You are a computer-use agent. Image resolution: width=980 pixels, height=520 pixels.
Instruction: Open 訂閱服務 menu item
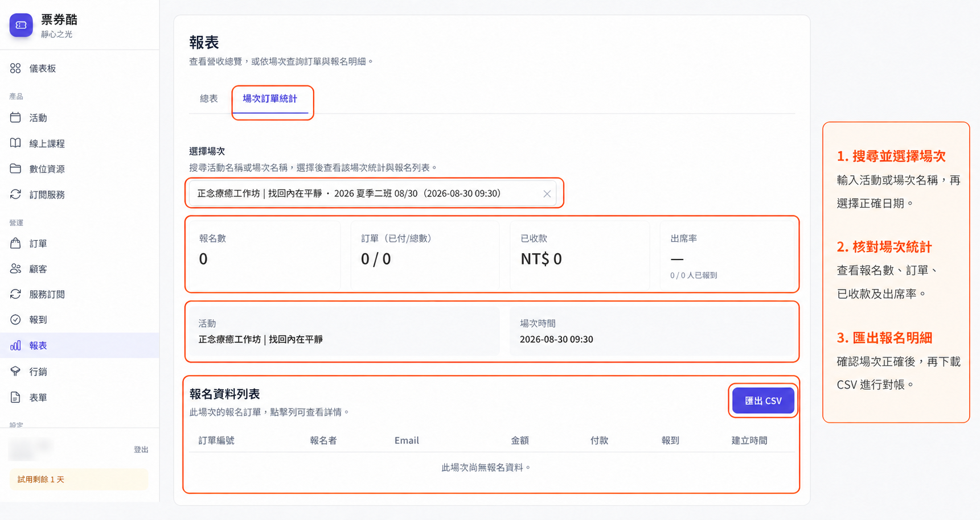click(80, 195)
